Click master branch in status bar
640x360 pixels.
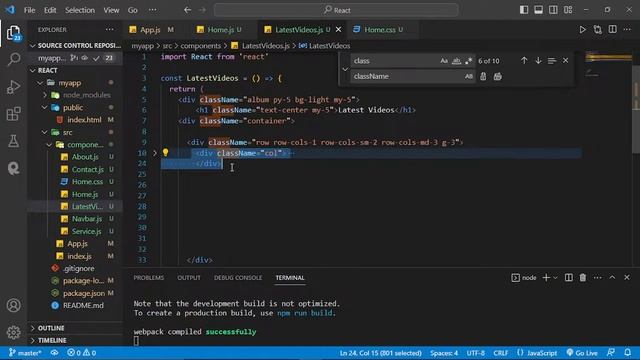[24, 353]
